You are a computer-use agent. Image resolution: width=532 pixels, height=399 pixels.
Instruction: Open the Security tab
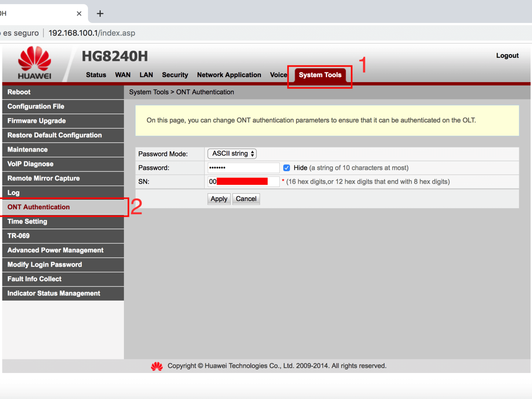coord(175,75)
